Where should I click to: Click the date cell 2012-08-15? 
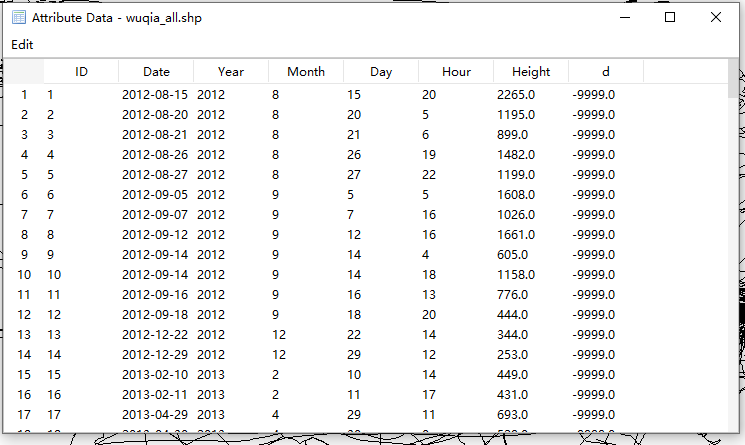[x=154, y=94]
